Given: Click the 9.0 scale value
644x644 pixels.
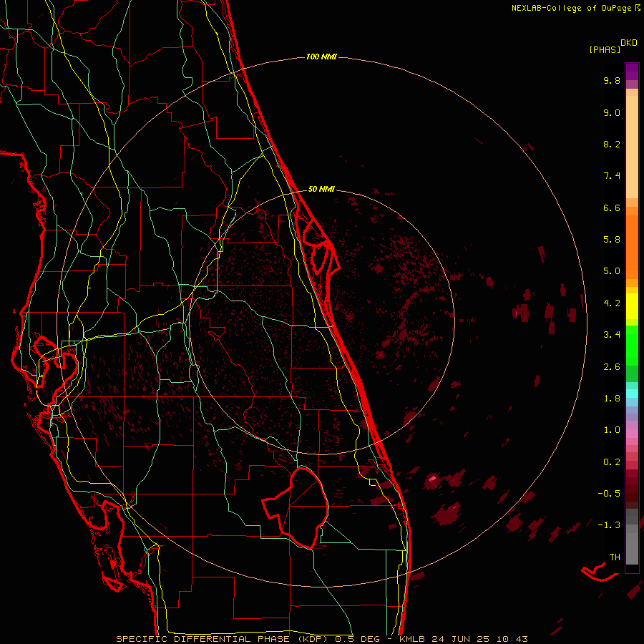Looking at the screenshot, I should pyautogui.click(x=612, y=112).
